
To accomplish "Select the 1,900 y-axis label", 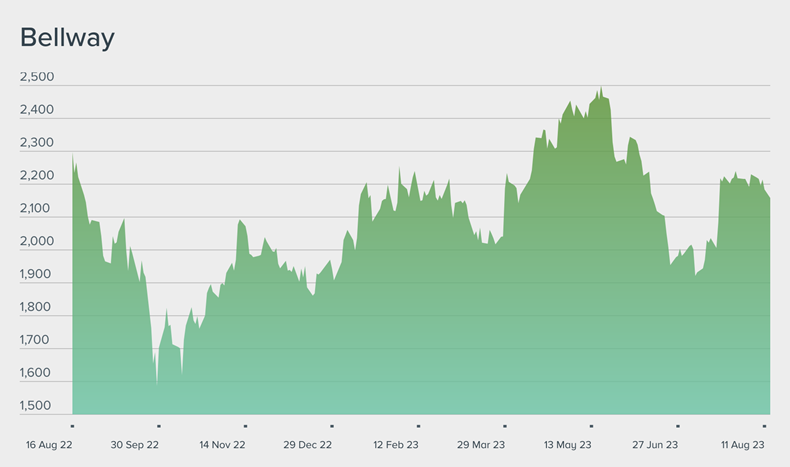I will 37,275.
